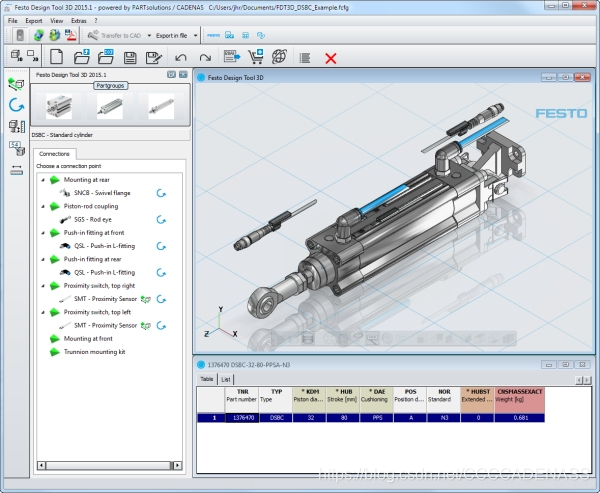Collapse the Mounting at rear tree node
This screenshot has width=600, height=493.
43,180
